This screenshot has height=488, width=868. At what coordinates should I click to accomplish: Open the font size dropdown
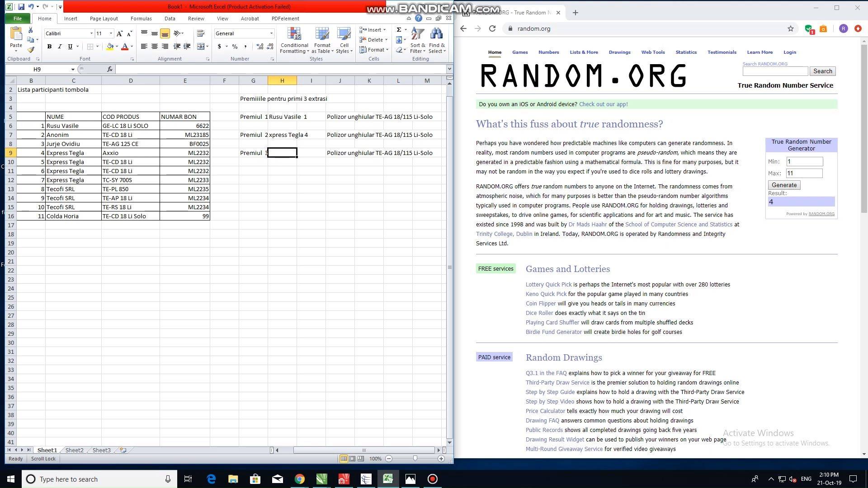(x=111, y=33)
